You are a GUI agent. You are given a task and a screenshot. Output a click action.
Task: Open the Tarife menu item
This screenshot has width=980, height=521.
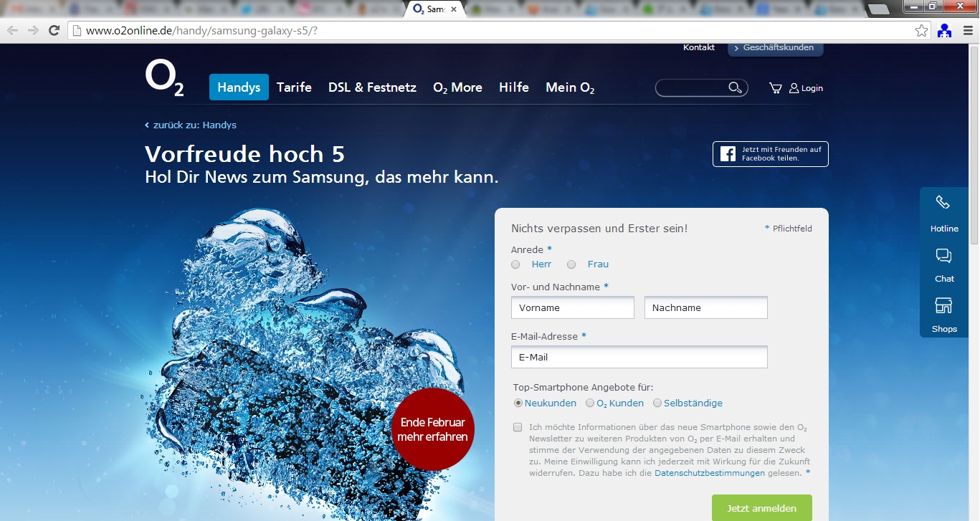click(x=294, y=87)
